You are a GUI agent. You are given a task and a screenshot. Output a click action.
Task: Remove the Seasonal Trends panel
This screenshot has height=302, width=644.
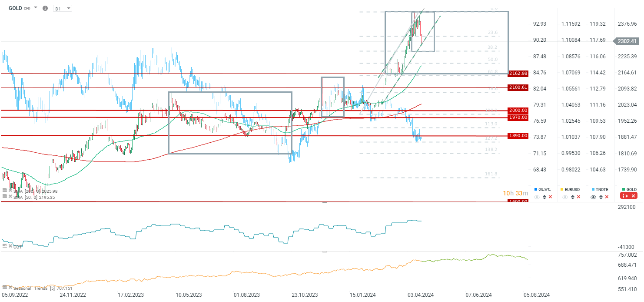(10, 288)
